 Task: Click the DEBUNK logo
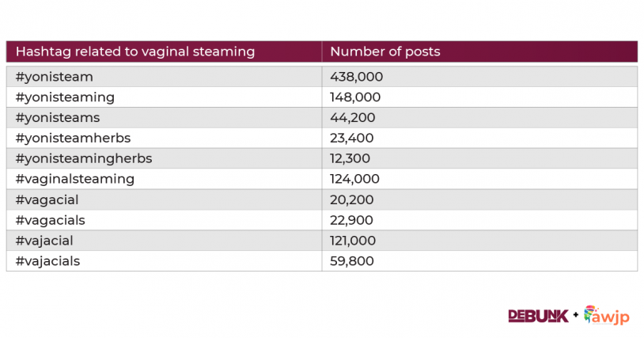[x=538, y=315]
